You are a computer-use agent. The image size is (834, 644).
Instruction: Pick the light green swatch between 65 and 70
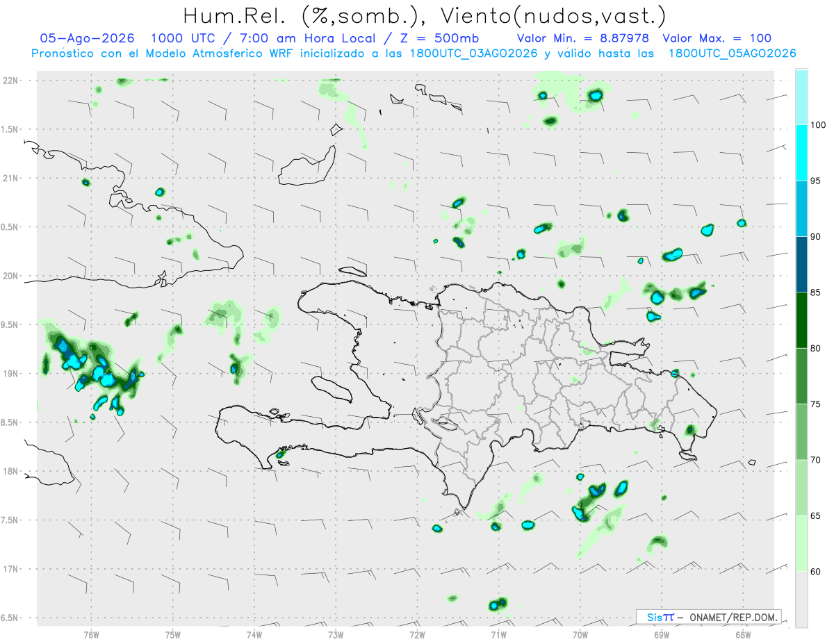[x=801, y=487]
